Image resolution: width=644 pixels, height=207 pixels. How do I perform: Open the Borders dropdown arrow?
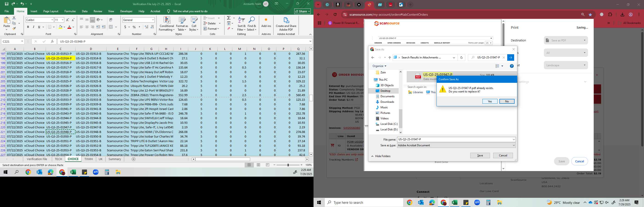tap(54, 27)
